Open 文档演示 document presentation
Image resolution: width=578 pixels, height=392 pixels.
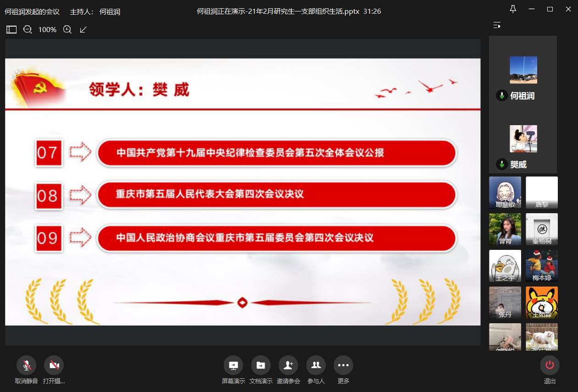pyautogui.click(x=261, y=365)
